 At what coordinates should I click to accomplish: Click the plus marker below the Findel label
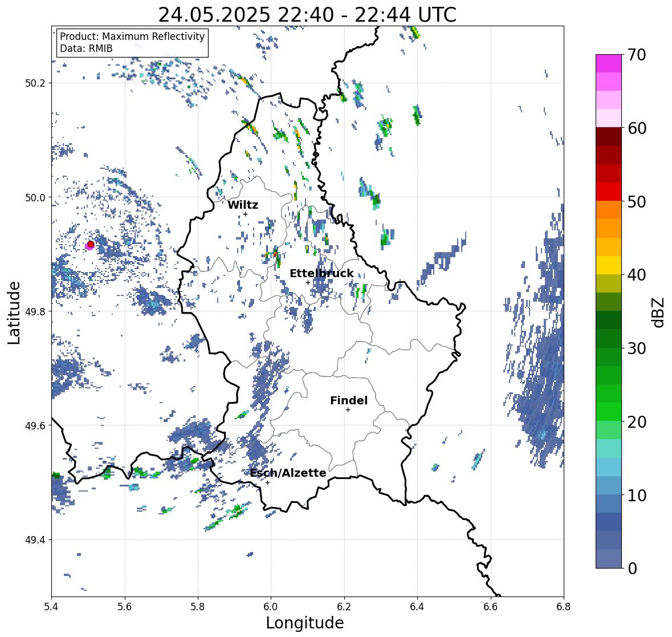(348, 410)
